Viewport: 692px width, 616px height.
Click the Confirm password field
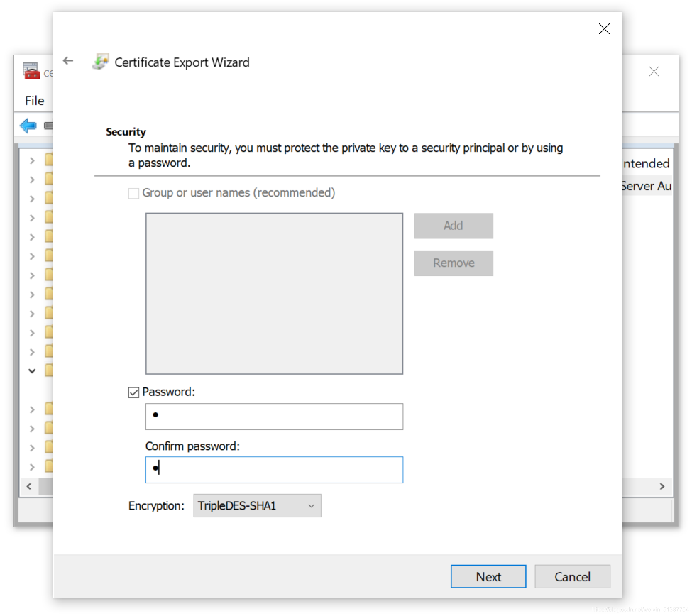pos(274,470)
